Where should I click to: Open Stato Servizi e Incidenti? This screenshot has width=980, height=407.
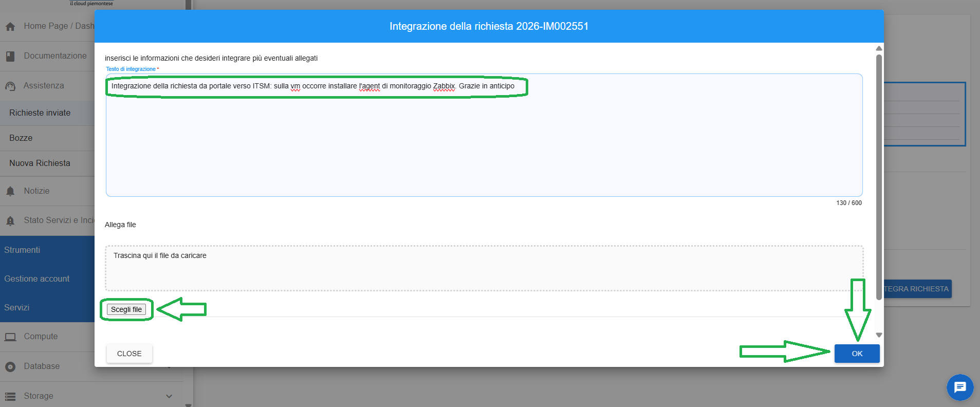coord(59,220)
